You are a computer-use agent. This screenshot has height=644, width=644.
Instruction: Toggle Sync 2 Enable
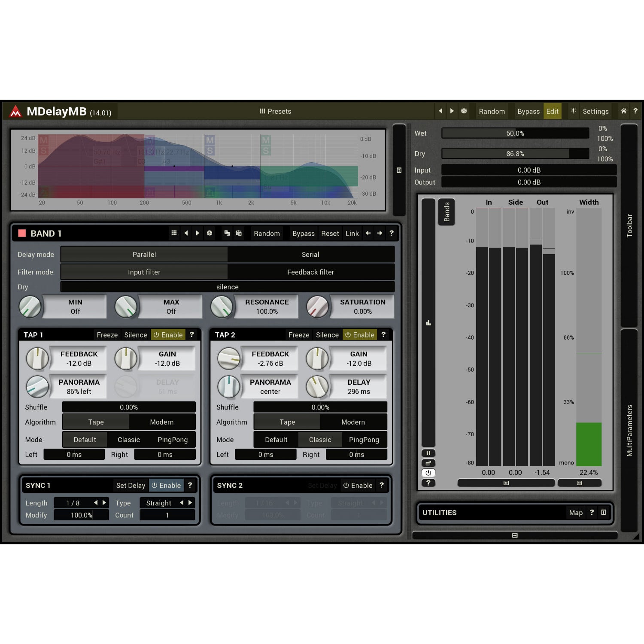pos(358,486)
